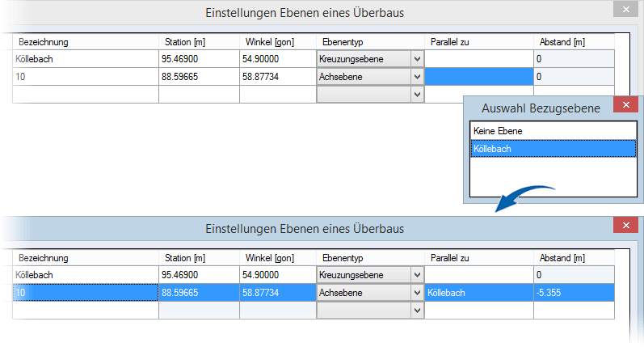Click Winkel [gon] column header in upper window

coord(278,42)
